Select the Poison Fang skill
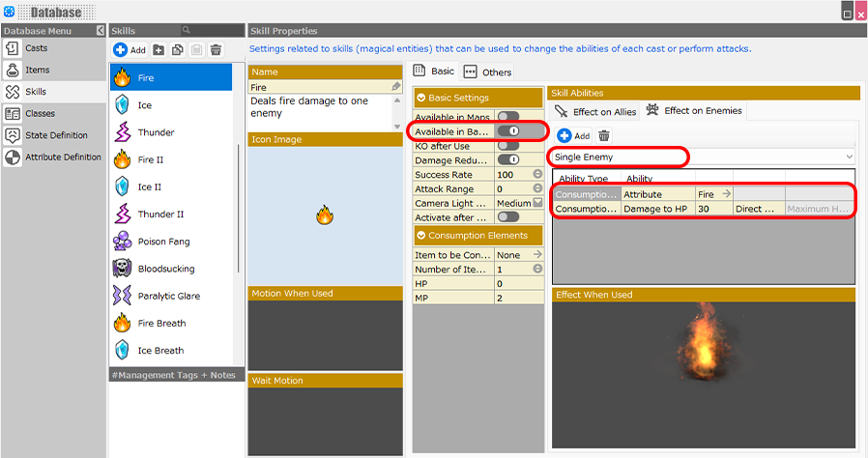 click(163, 242)
